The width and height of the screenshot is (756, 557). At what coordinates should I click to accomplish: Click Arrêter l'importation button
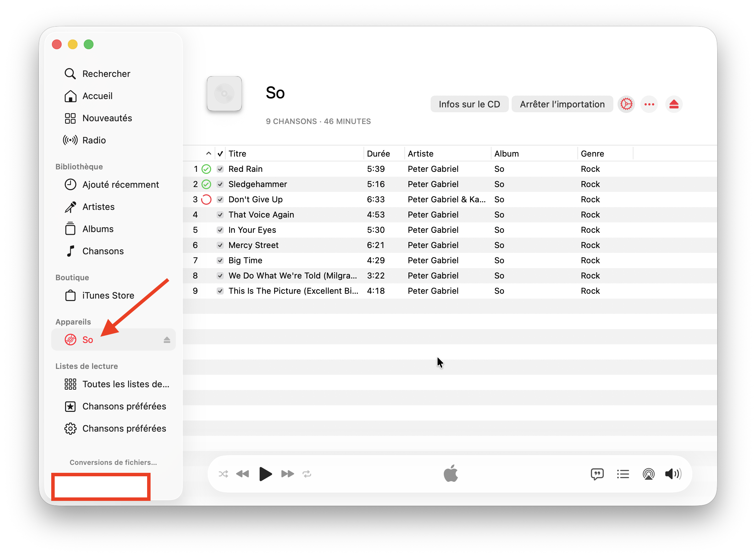click(562, 104)
